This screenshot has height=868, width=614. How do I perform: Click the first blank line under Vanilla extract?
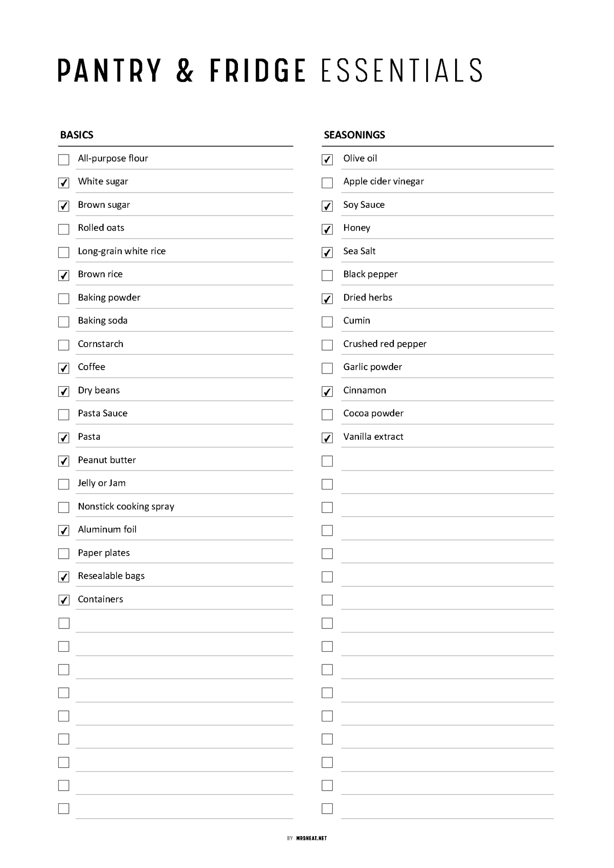click(447, 461)
